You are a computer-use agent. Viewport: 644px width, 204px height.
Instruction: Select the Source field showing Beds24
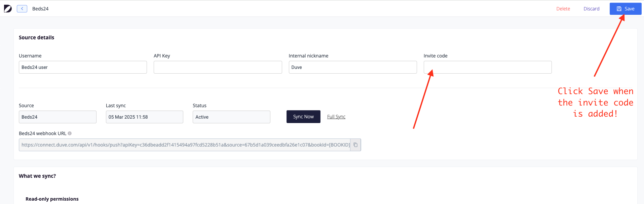click(58, 117)
